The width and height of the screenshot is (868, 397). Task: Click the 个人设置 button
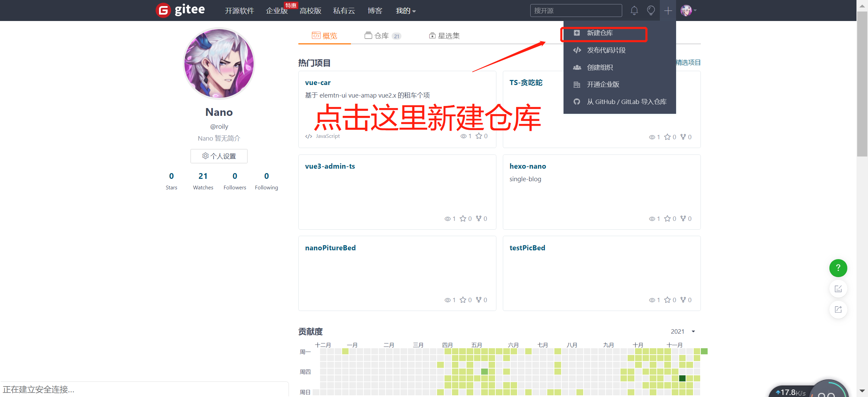click(219, 156)
